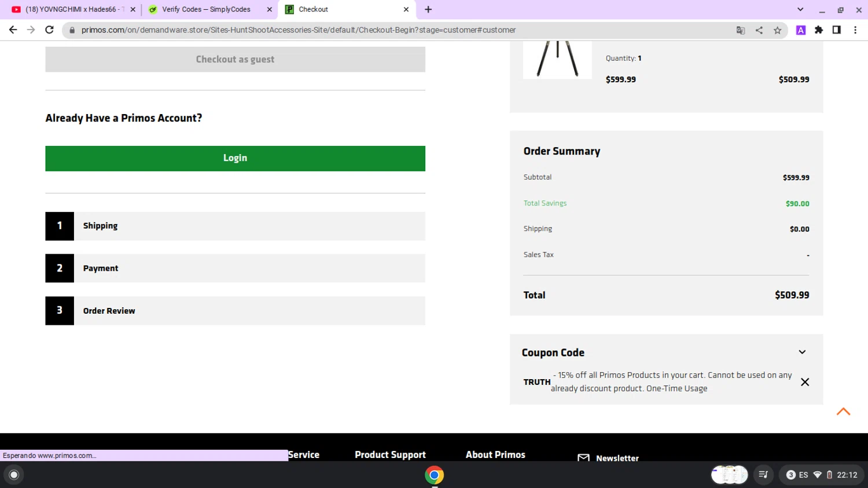Image resolution: width=868 pixels, height=488 pixels.
Task: Click the Service footer heading
Action: [304, 455]
